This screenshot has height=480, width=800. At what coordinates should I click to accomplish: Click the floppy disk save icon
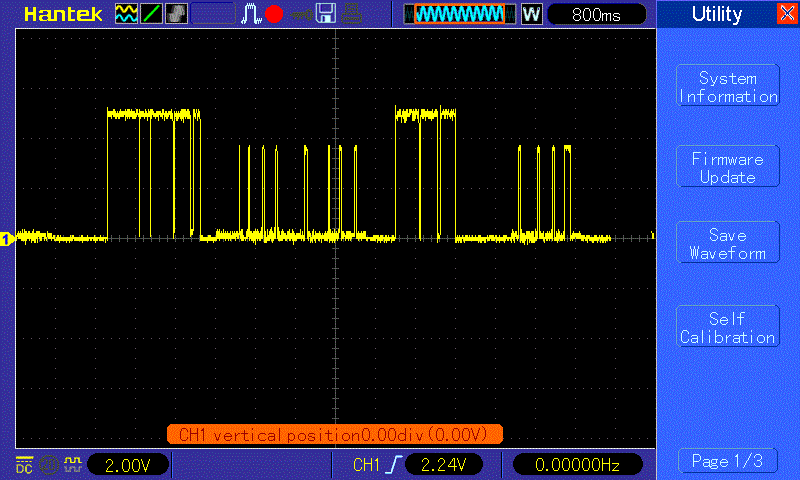coord(325,14)
